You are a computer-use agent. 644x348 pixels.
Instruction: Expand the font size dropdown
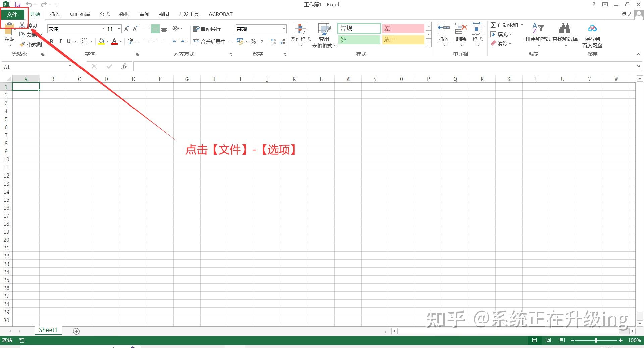[118, 29]
